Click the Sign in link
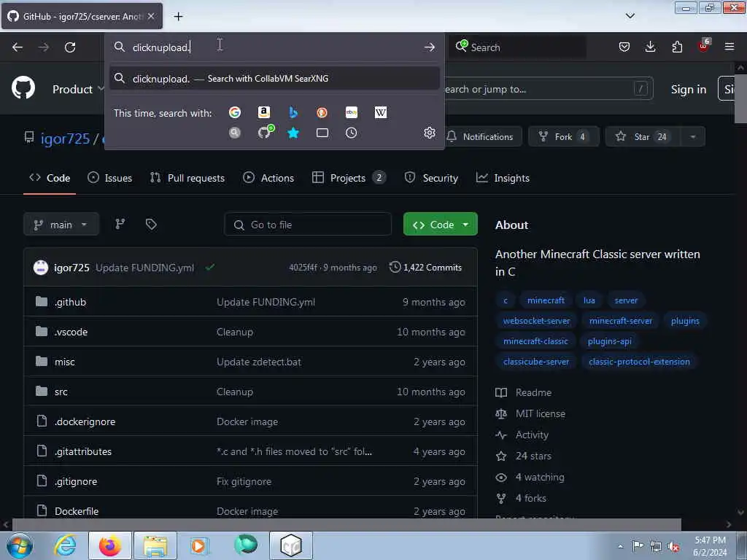 pos(689,89)
